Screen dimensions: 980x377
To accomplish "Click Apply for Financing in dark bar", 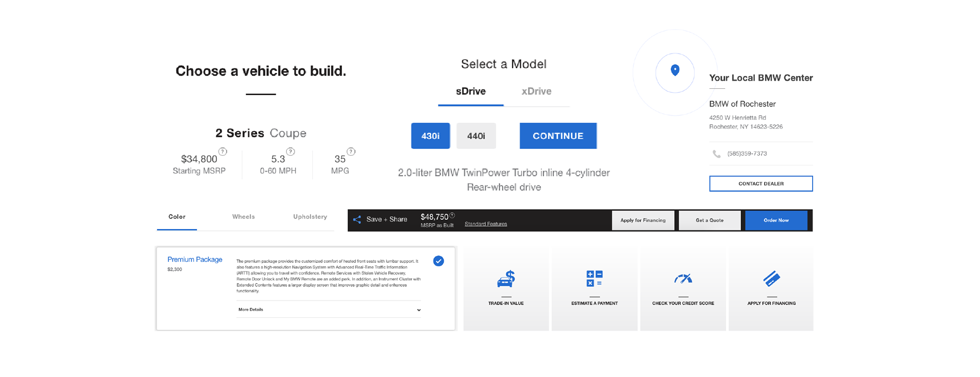I will pyautogui.click(x=643, y=220).
